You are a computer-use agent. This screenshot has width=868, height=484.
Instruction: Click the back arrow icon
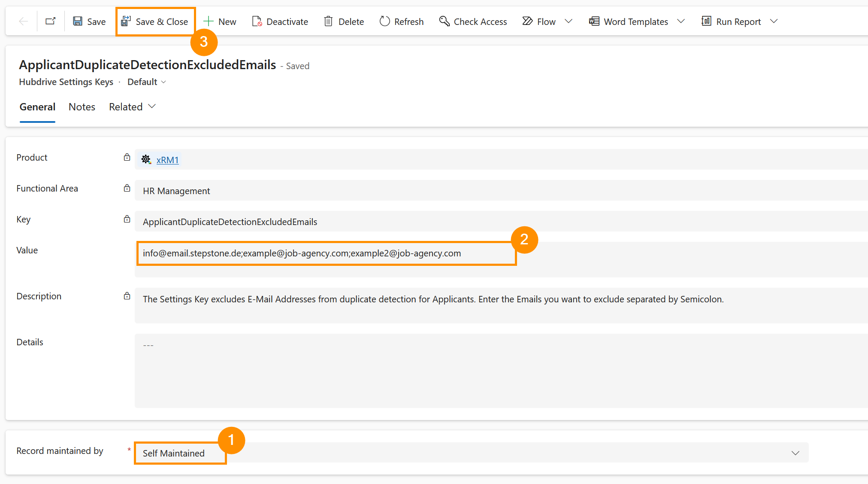point(24,21)
